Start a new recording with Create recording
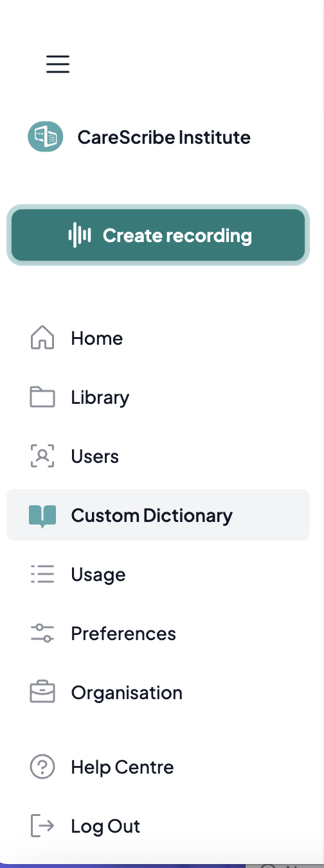The height and width of the screenshot is (868, 324). (x=158, y=235)
